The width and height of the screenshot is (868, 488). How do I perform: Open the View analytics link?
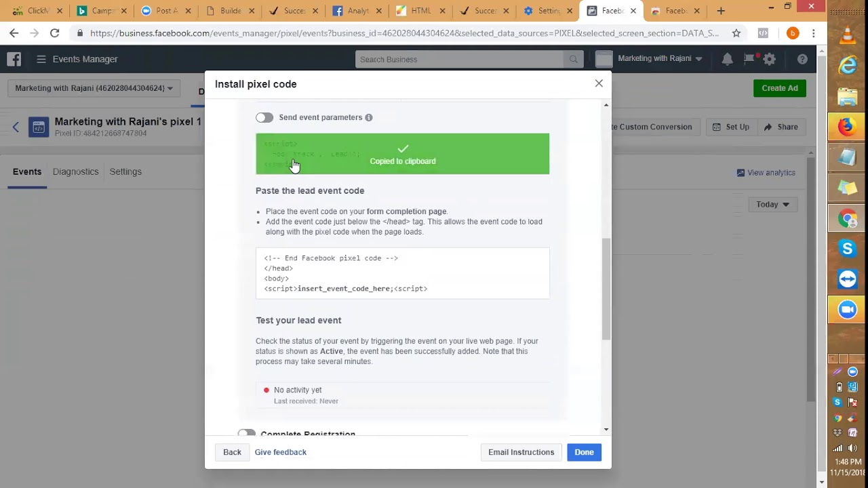[x=766, y=173]
